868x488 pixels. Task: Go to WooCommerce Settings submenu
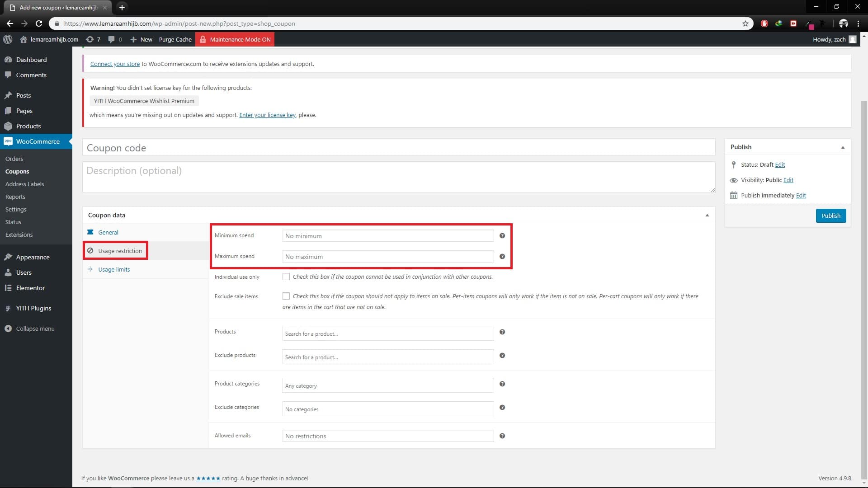pyautogui.click(x=16, y=209)
